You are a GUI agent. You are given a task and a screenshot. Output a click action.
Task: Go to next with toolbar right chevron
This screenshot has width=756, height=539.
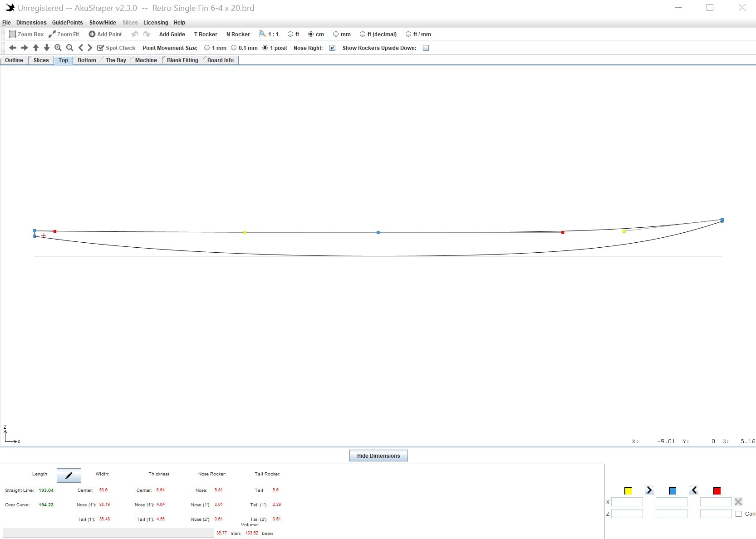pos(90,48)
